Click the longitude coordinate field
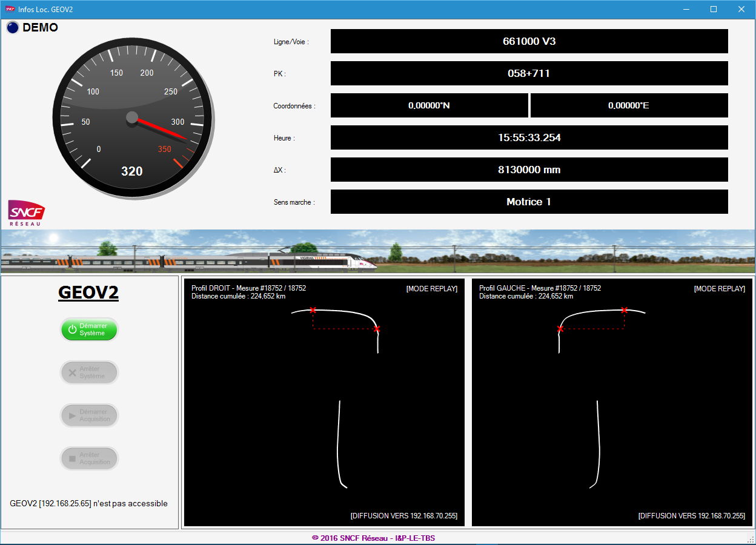Image resolution: width=756 pixels, height=545 pixels. click(x=629, y=105)
